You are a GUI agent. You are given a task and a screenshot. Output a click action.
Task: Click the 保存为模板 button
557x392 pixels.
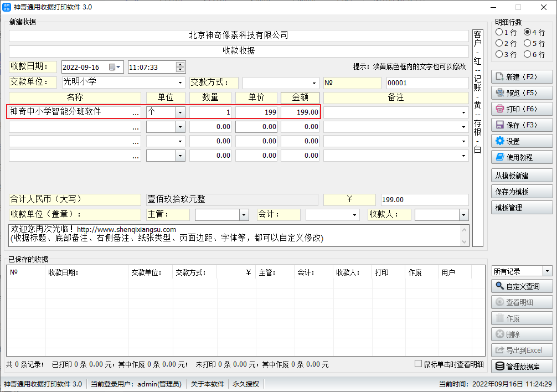522,192
